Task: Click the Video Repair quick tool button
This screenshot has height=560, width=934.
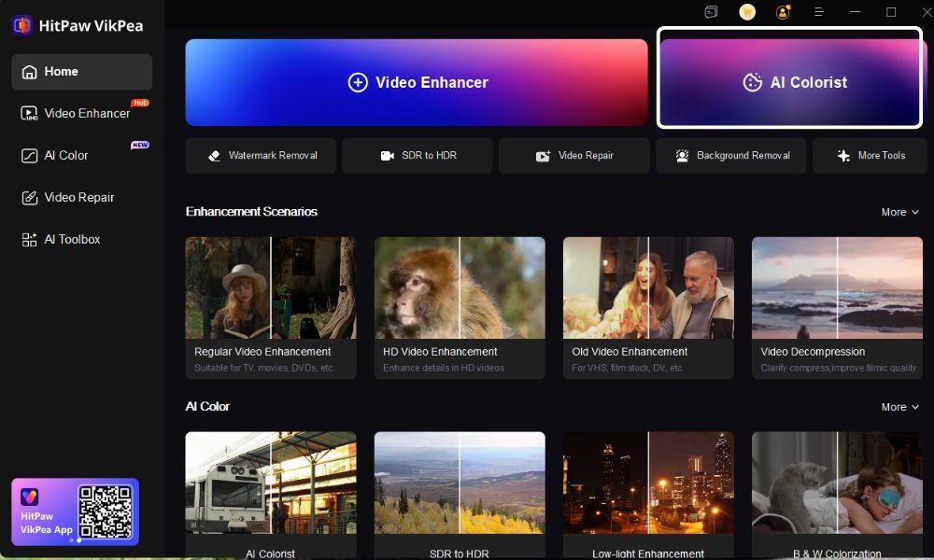Action: [574, 155]
